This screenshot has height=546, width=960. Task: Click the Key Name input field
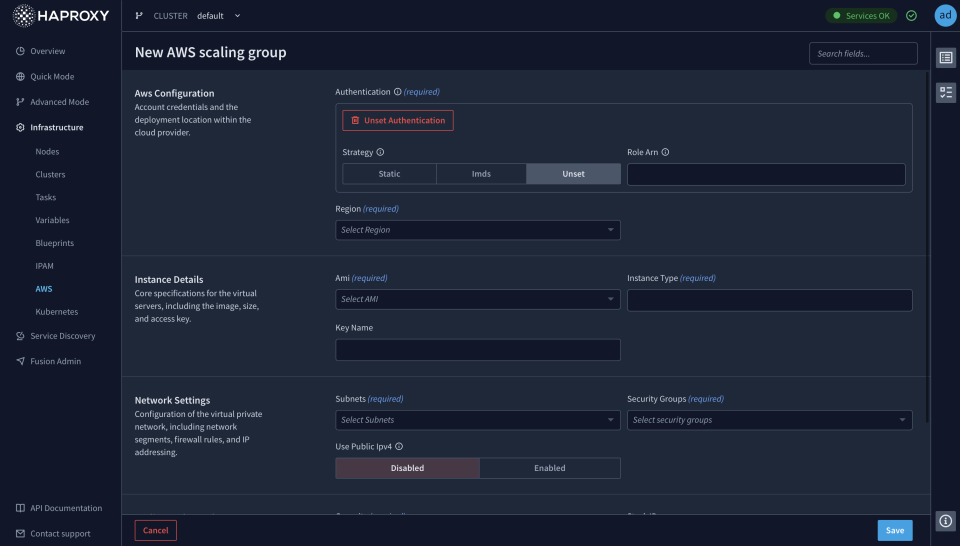pos(478,350)
